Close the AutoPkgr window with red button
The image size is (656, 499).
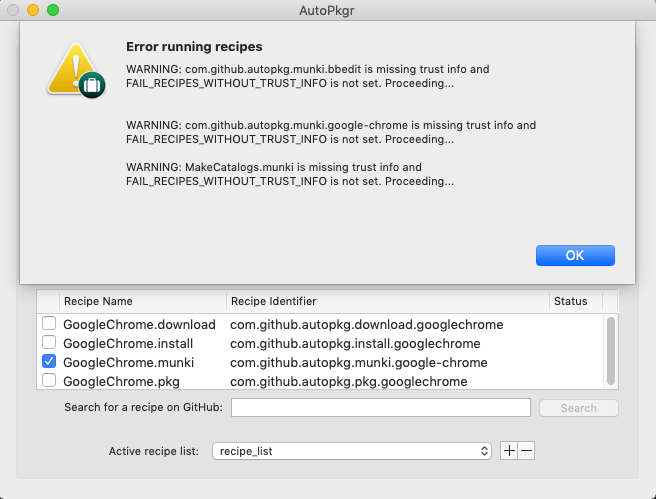[13, 10]
